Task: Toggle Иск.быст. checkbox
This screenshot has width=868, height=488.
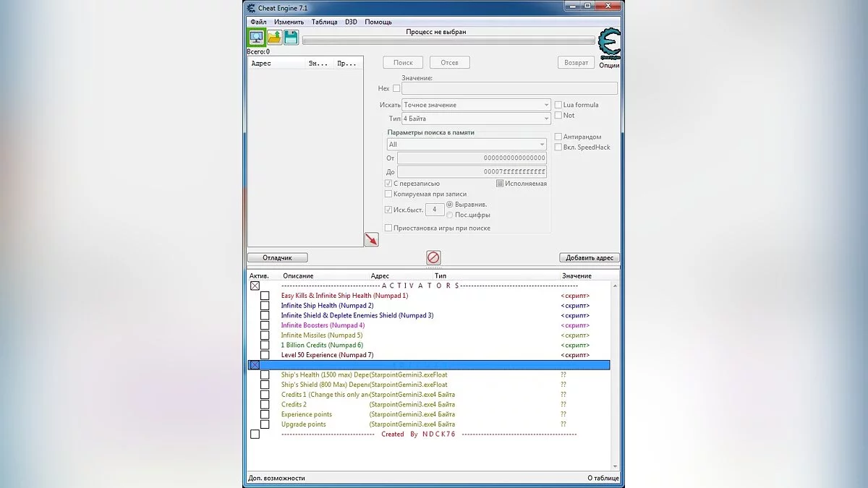Action: coord(388,210)
